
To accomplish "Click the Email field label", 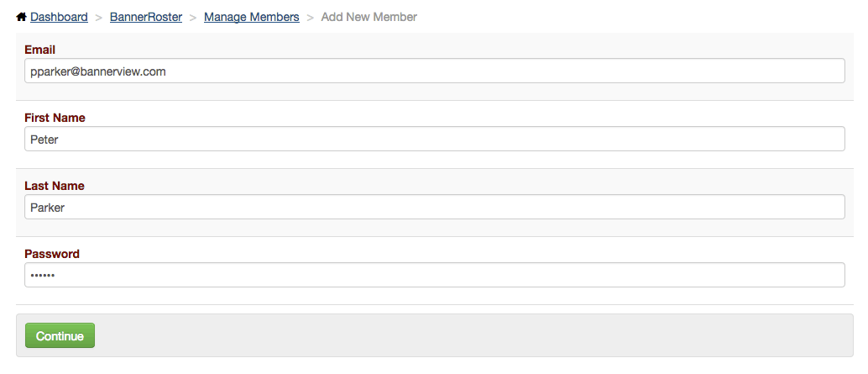I will (39, 50).
